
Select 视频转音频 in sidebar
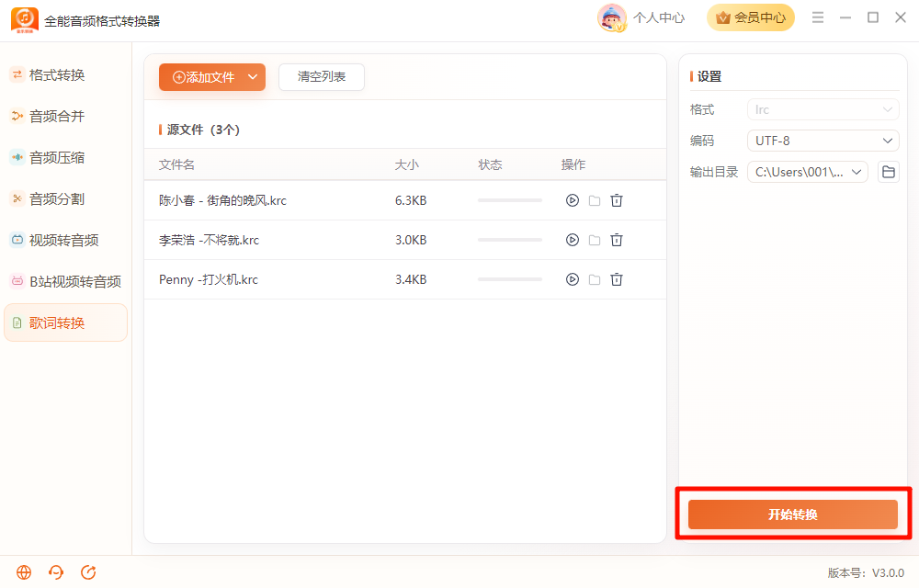(x=65, y=240)
